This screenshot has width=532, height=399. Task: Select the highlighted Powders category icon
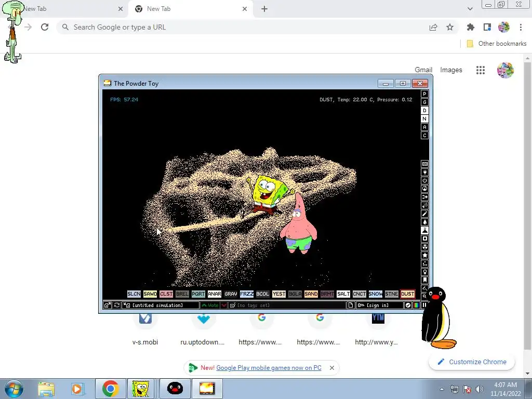424,230
